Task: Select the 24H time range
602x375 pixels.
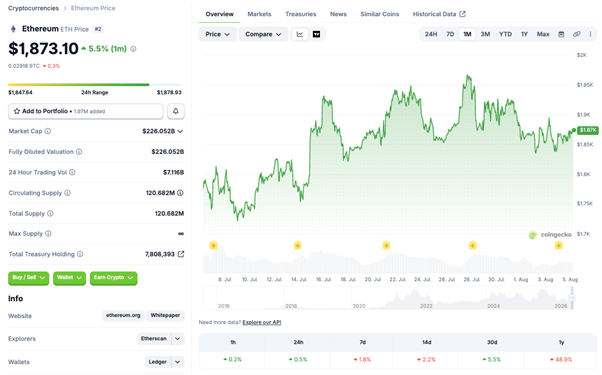Action: click(431, 34)
